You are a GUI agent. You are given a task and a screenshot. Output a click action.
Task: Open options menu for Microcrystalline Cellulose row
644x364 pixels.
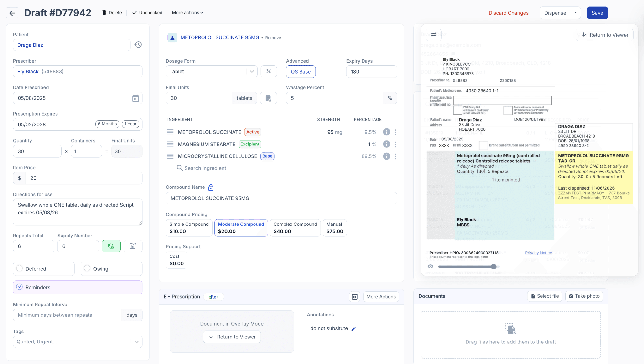[x=395, y=156]
